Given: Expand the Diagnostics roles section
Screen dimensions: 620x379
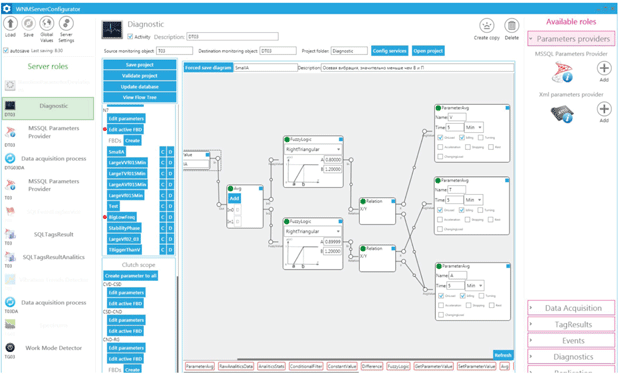Looking at the screenshot, I should pyautogui.click(x=571, y=357).
